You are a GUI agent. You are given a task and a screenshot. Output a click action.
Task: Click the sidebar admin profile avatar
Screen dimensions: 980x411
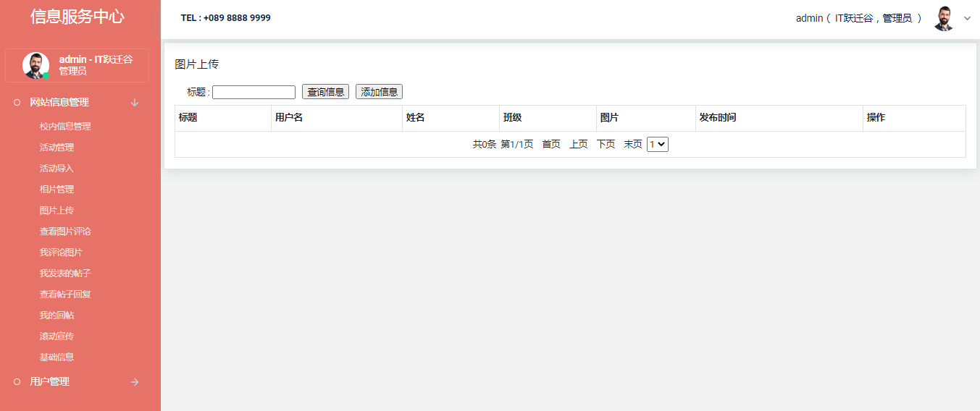(x=35, y=65)
